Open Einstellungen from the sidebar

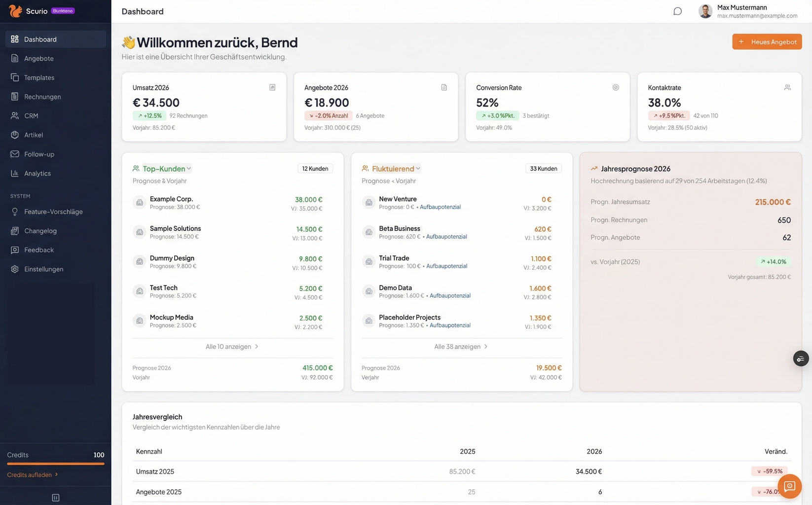tap(43, 269)
